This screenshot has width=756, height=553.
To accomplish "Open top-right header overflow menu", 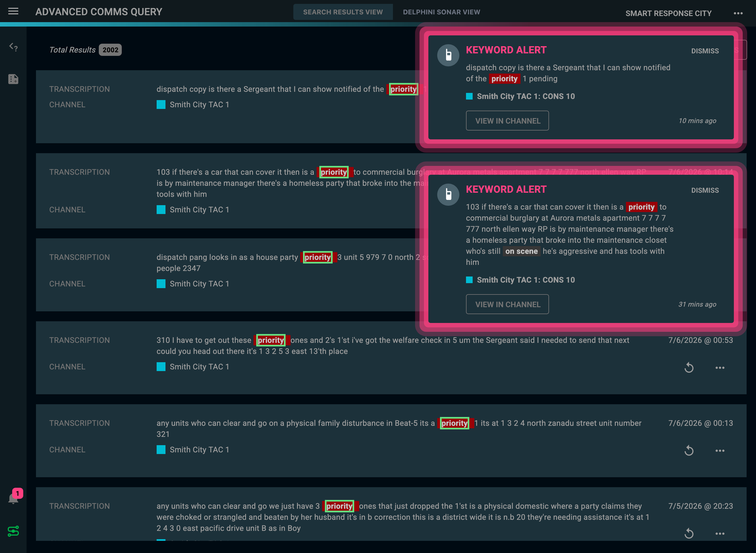I will 738,13.
